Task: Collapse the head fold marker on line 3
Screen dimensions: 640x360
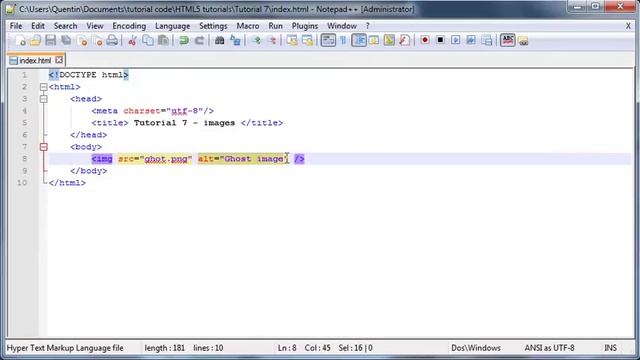Action: pyautogui.click(x=44, y=99)
